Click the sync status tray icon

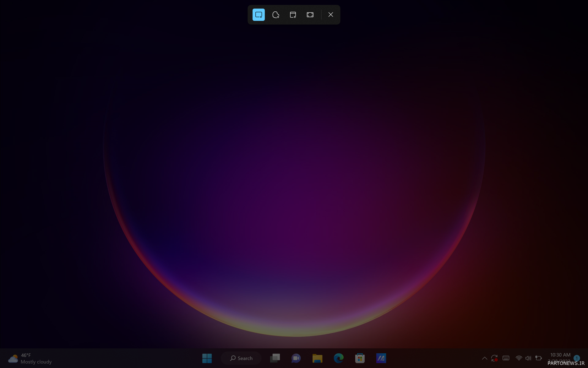coord(494,358)
